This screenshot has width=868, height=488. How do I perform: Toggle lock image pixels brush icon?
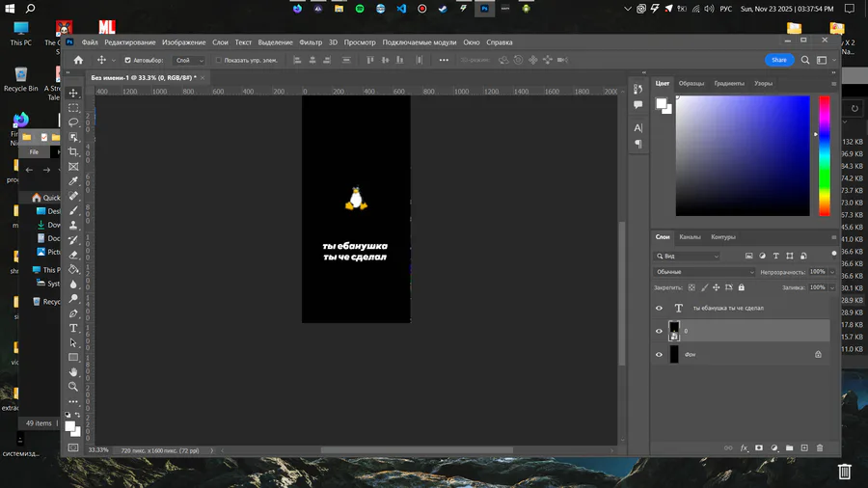(x=704, y=287)
